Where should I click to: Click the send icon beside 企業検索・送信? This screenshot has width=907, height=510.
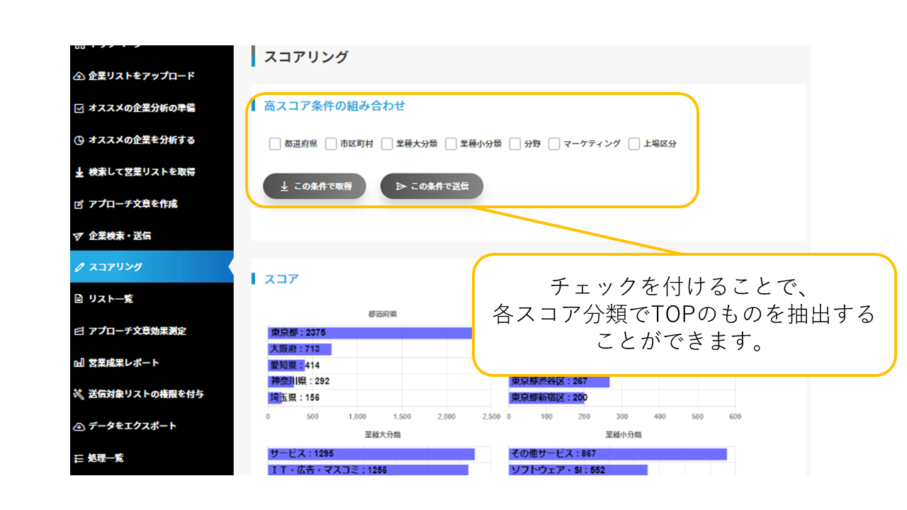coord(79,236)
